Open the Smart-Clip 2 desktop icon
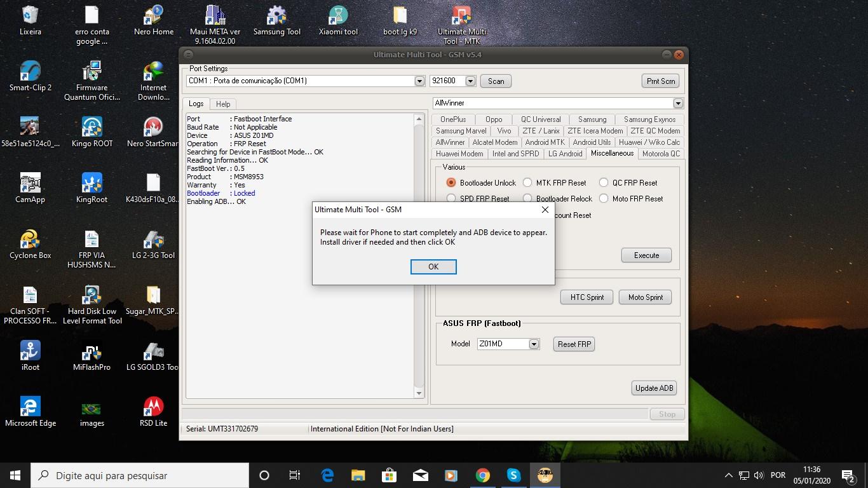The height and width of the screenshot is (488, 868). click(x=30, y=76)
